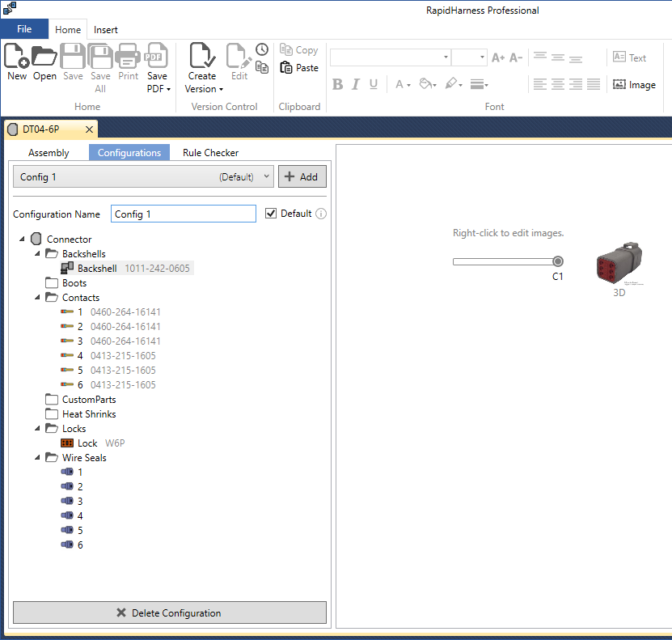
Task: Open a file with the Open icon
Action: point(44,56)
